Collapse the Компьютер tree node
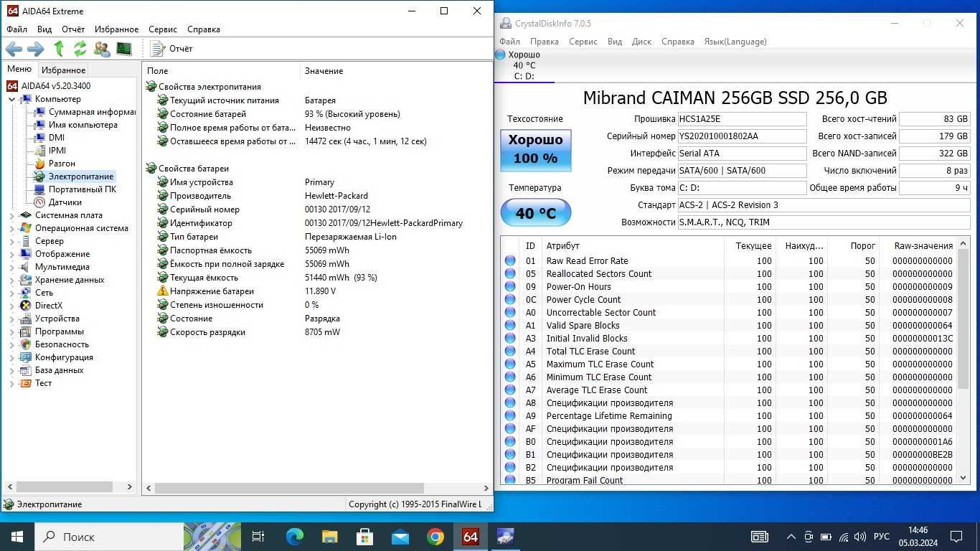 (x=12, y=99)
